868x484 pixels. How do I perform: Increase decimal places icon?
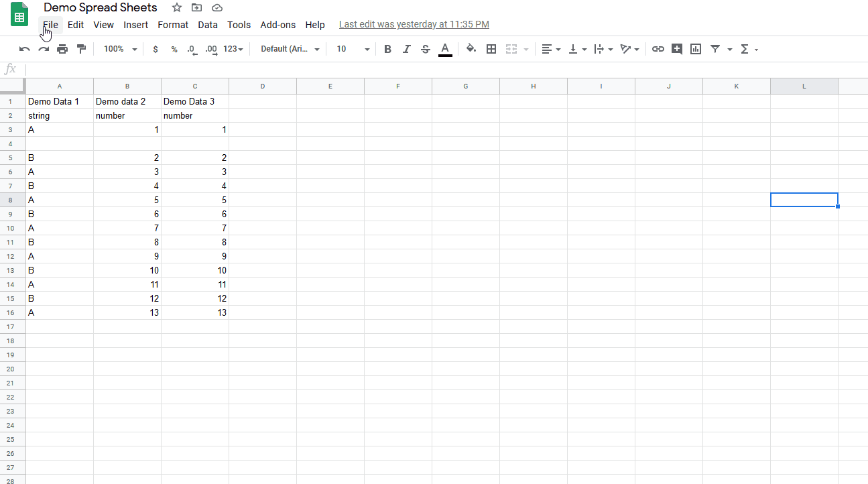[x=211, y=49]
